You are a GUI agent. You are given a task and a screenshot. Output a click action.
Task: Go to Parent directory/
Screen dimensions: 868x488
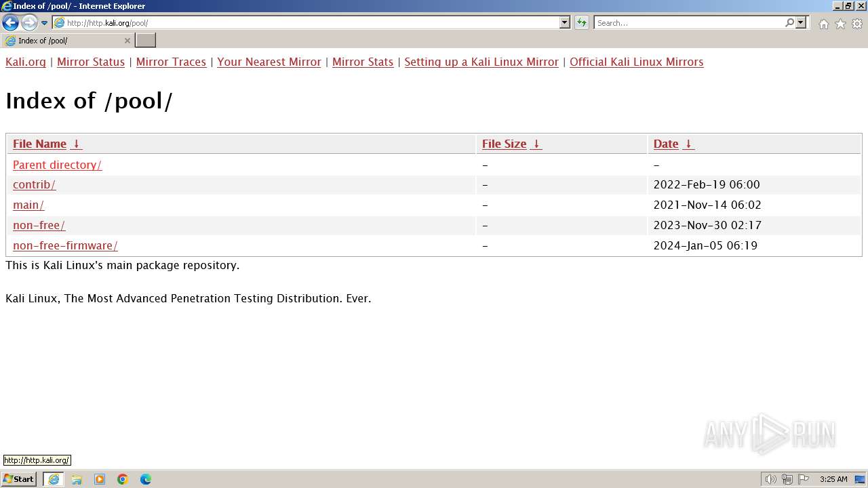(x=58, y=165)
